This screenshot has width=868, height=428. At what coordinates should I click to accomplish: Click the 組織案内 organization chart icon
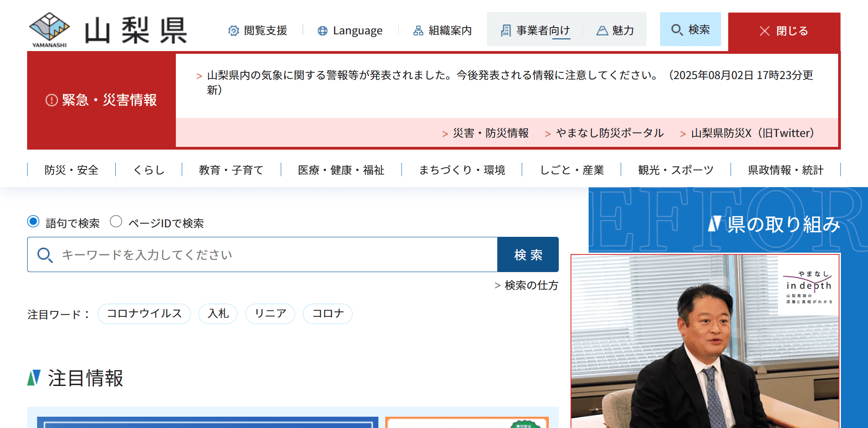pos(418,31)
